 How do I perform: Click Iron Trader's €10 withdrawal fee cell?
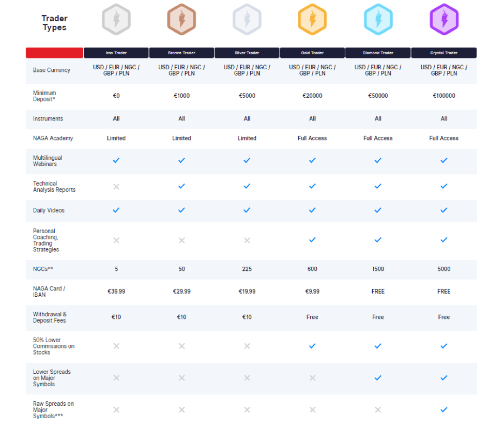point(116,317)
